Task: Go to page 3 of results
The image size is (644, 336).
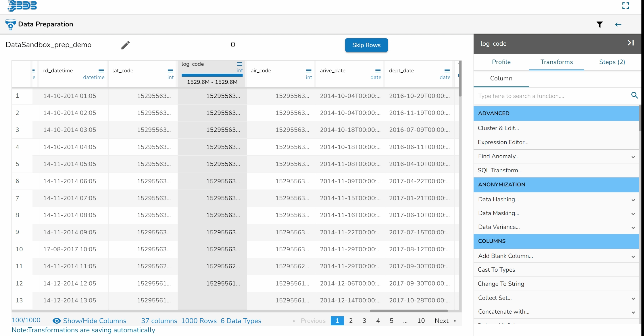Action: pyautogui.click(x=364, y=321)
